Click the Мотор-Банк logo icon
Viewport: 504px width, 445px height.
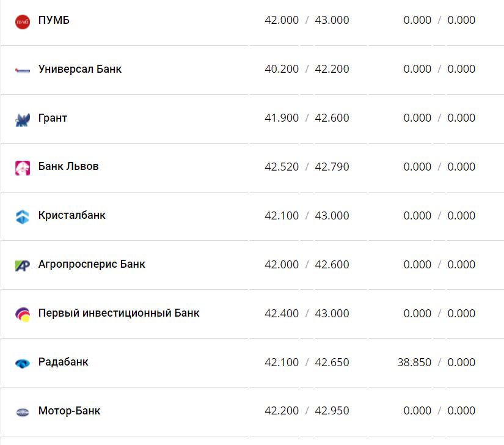(x=23, y=412)
